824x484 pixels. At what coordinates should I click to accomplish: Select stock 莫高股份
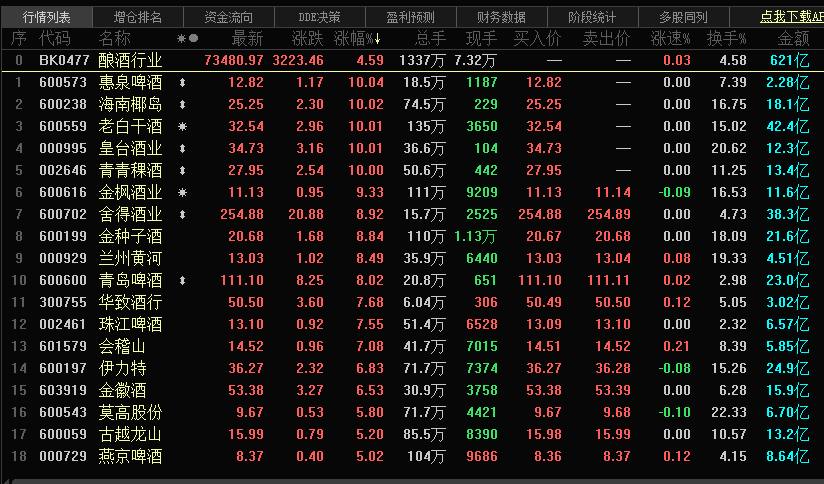click(130, 413)
